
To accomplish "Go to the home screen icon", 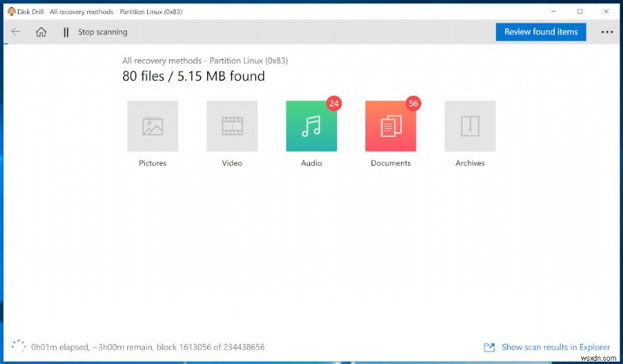I will (40, 32).
